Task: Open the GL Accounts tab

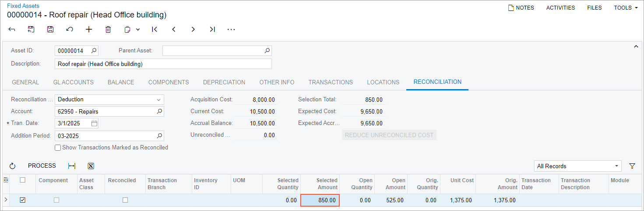Action: pos(73,82)
